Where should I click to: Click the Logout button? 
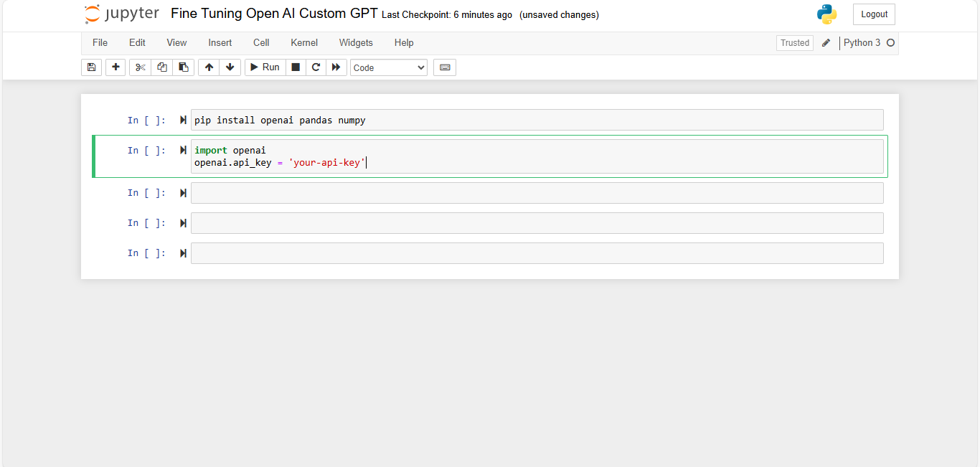873,14
